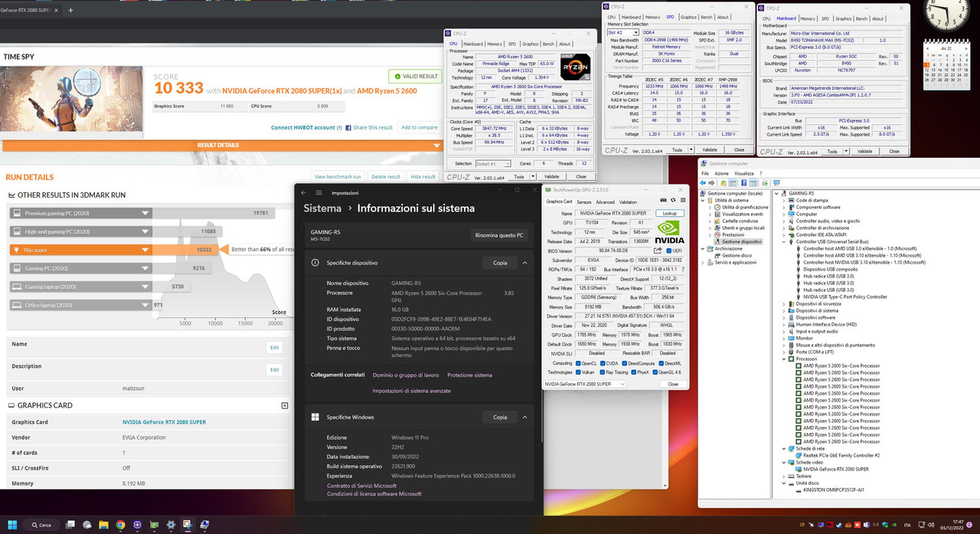Image resolution: width=980 pixels, height=534 pixels.
Task: Open the Azione menu in Gestione computer
Action: pyautogui.click(x=721, y=174)
